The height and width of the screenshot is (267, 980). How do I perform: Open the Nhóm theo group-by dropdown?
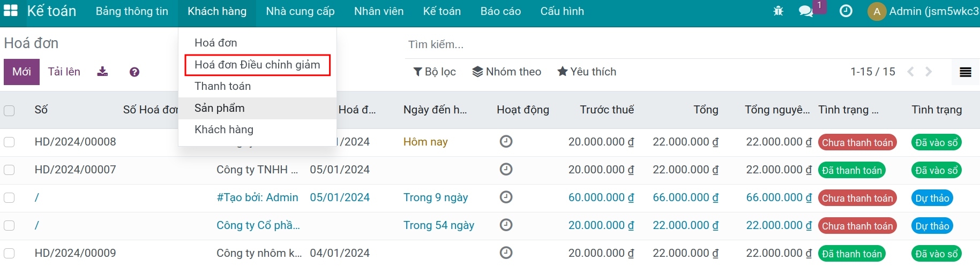tap(506, 72)
